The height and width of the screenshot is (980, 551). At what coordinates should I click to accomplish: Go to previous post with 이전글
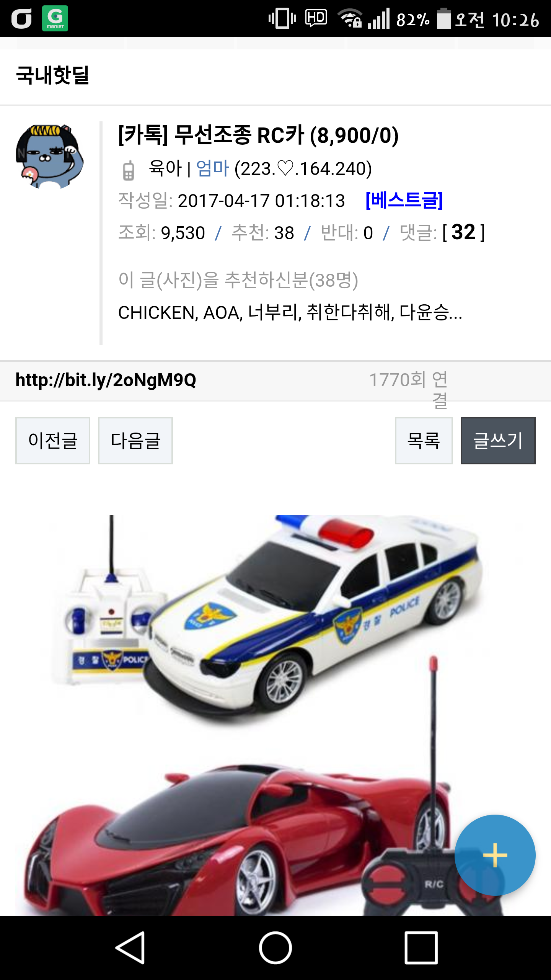(53, 441)
